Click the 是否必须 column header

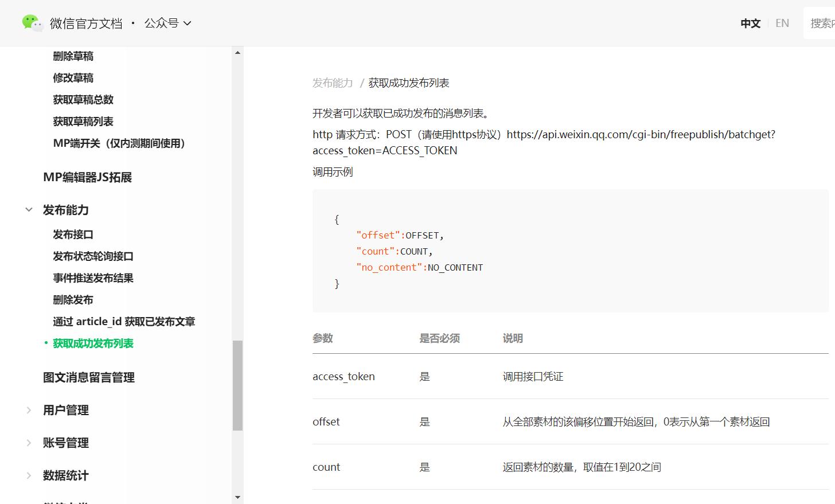click(440, 338)
